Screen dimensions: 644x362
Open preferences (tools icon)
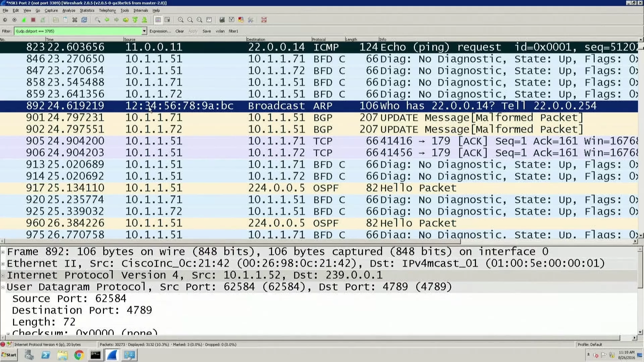250,20
